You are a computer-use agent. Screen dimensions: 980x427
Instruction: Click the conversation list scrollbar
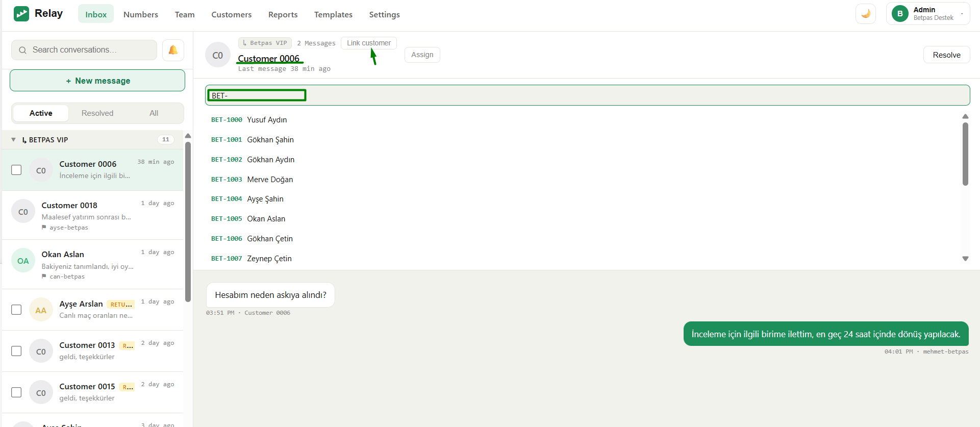(x=188, y=222)
